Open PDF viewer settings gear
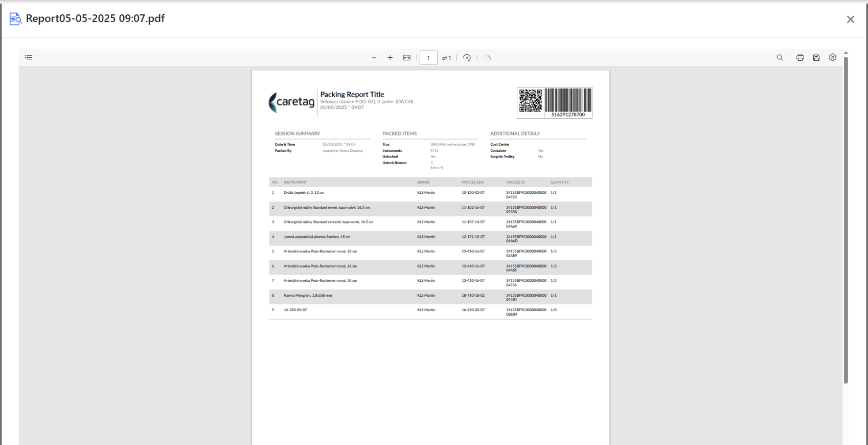 point(833,57)
